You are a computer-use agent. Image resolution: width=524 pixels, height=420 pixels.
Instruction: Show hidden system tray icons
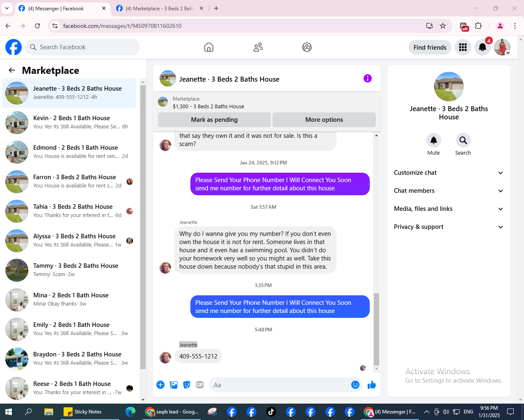tap(427, 412)
